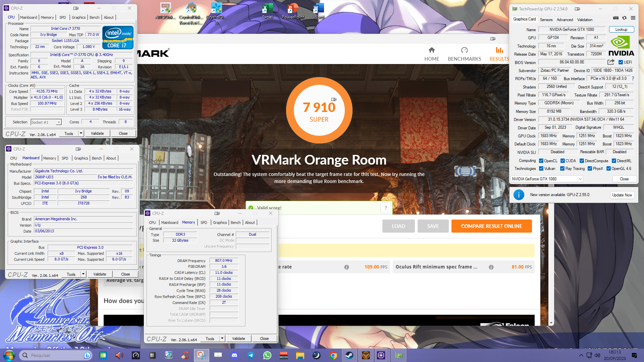Viewport: 644px width, 362px height.
Task: Toggle the DirectCompute checkbox
Action: coord(582,161)
